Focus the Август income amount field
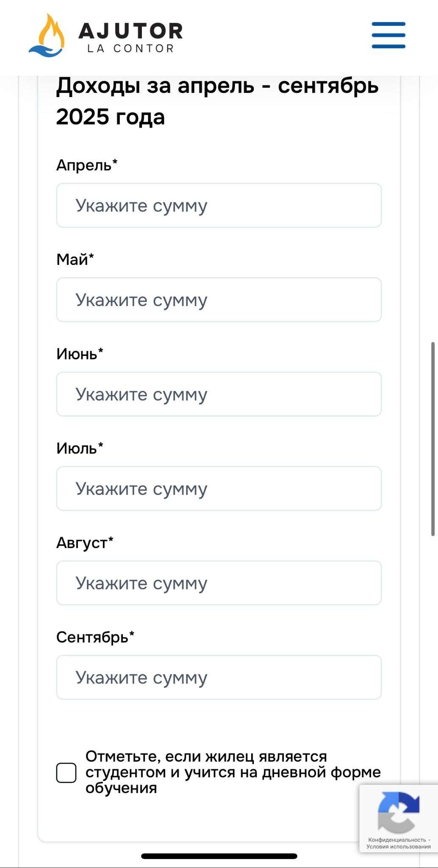The height and width of the screenshot is (868, 438). point(219,583)
